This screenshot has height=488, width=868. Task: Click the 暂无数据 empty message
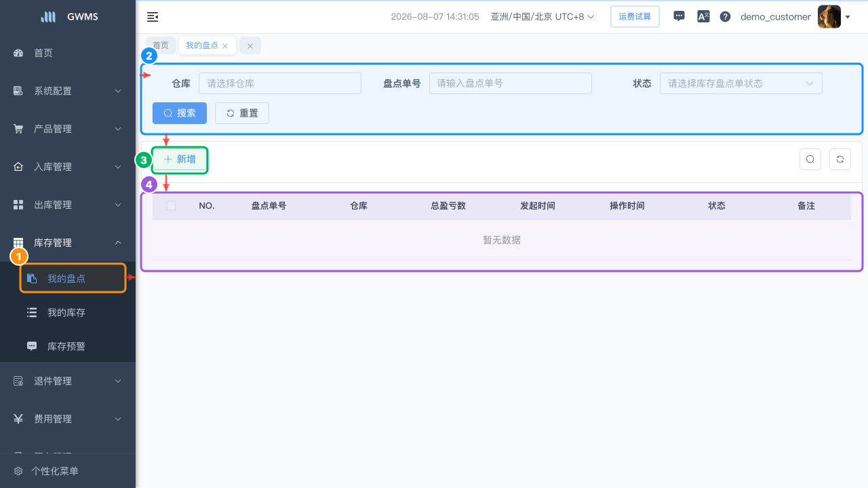[x=502, y=240]
